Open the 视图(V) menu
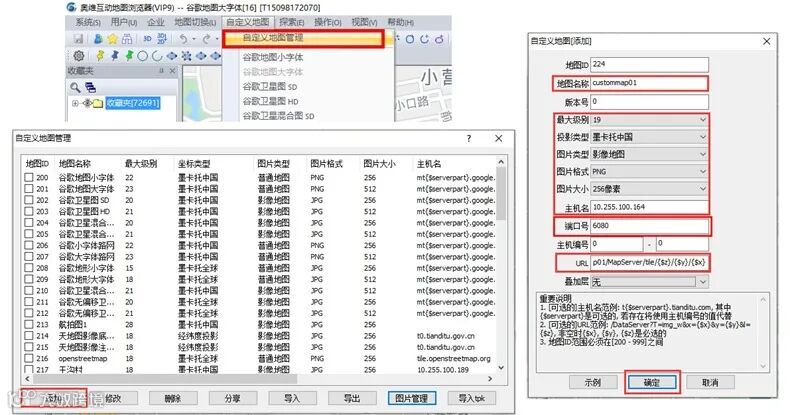This screenshot has height=415, width=790. click(364, 22)
